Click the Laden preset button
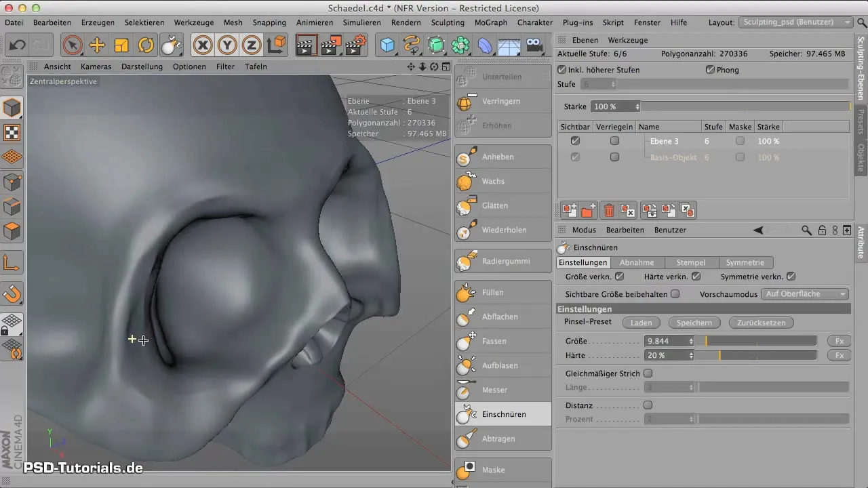This screenshot has height=488, width=868. 642,323
